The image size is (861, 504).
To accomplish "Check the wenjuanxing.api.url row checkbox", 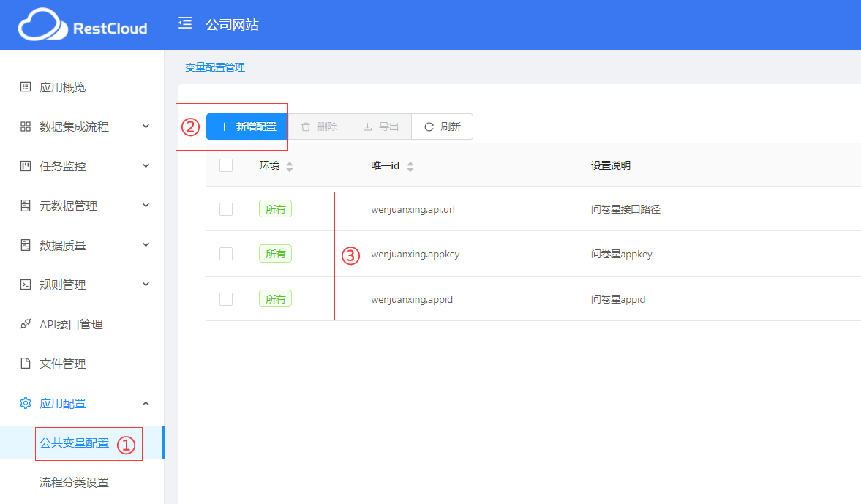I will coord(226,209).
